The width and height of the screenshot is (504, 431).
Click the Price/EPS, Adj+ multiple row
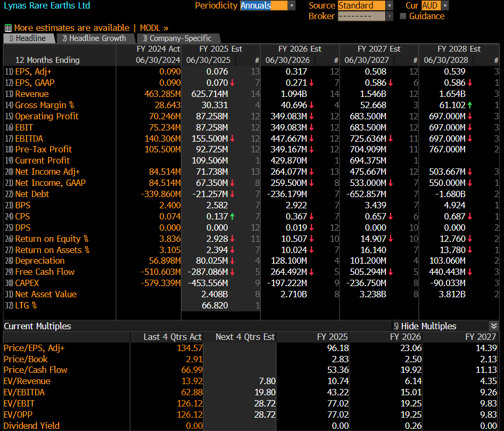250,348
